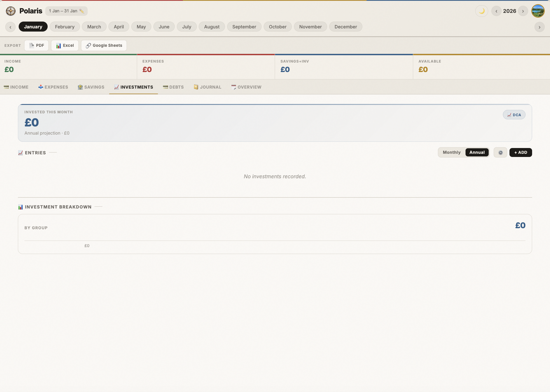
Task: Select the September month pill
Action: 244,27
